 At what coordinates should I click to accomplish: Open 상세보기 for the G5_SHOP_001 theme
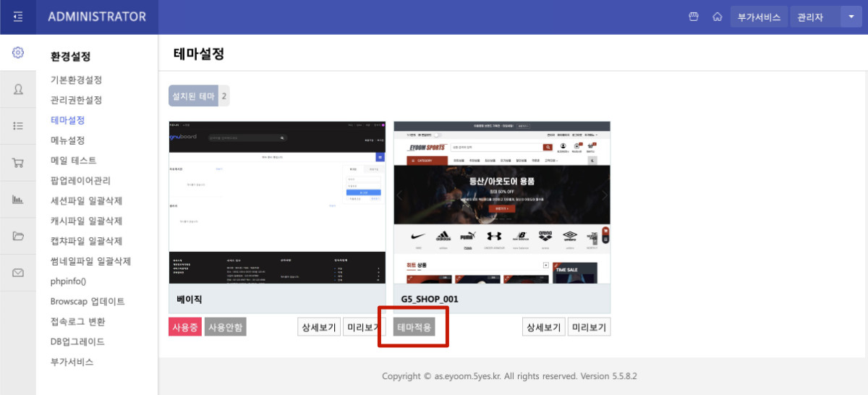click(542, 327)
